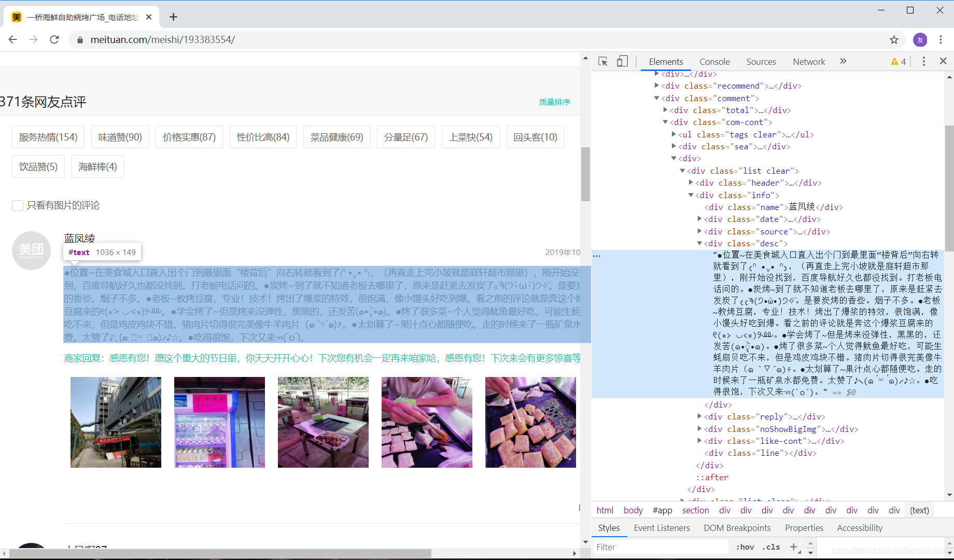The width and height of the screenshot is (954, 560).
Task: Filter reviews by 味道赞(90) tag
Action: point(120,137)
